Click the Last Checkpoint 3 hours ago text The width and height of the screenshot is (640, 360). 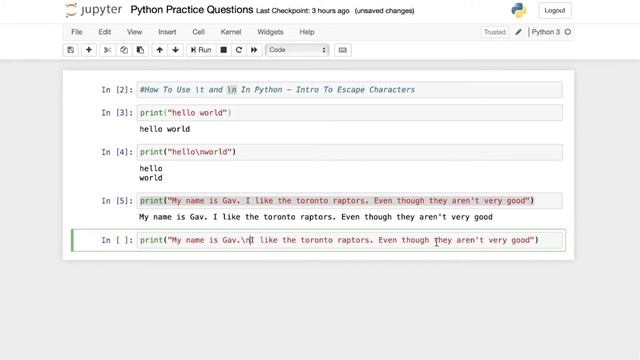click(x=303, y=11)
